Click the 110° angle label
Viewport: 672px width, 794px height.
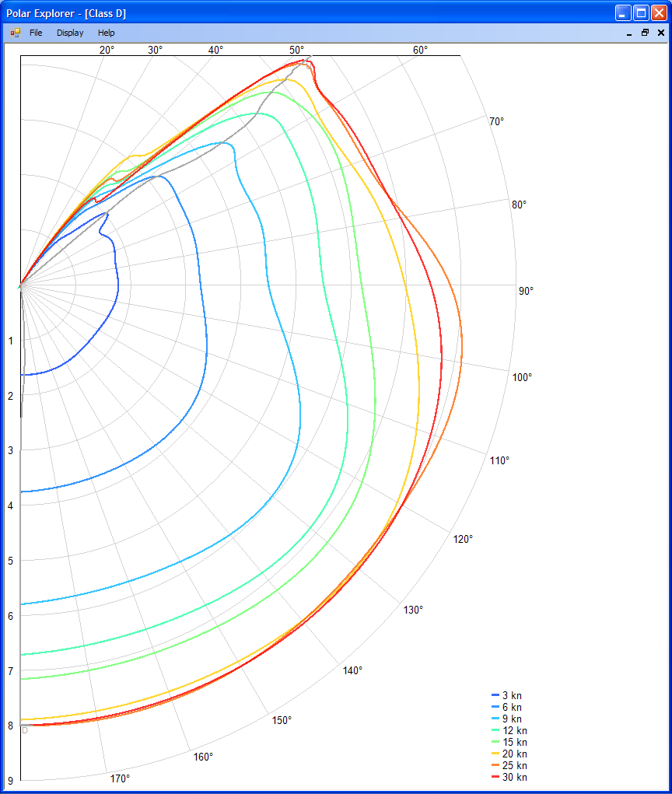(499, 460)
